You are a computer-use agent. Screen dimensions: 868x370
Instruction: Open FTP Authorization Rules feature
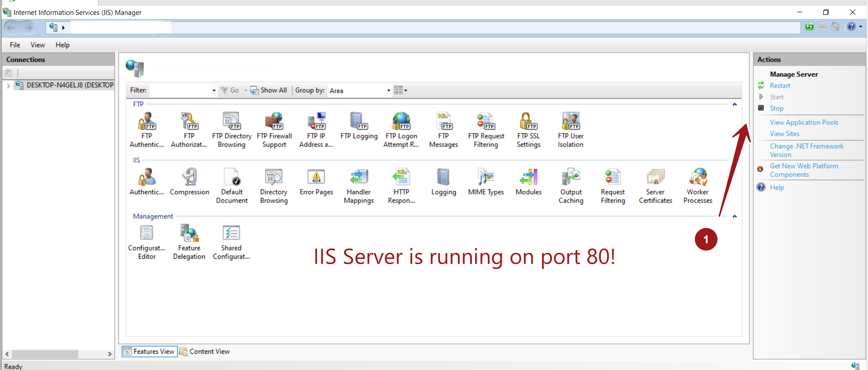pyautogui.click(x=189, y=130)
